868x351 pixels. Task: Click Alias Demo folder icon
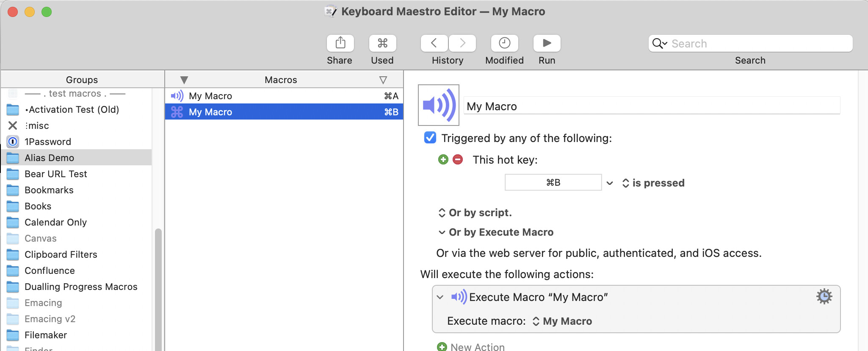click(x=13, y=158)
